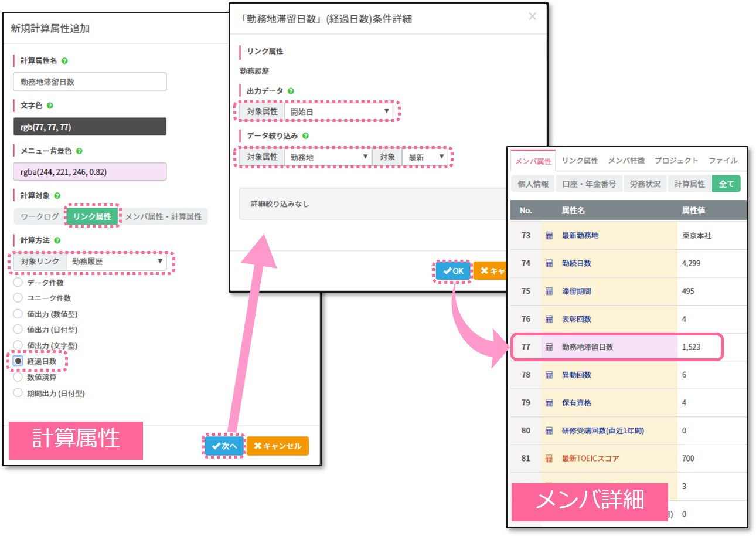This screenshot has width=756, height=536.
Task: Click calculator icon in 最新勤務地 row
Action: (549, 236)
